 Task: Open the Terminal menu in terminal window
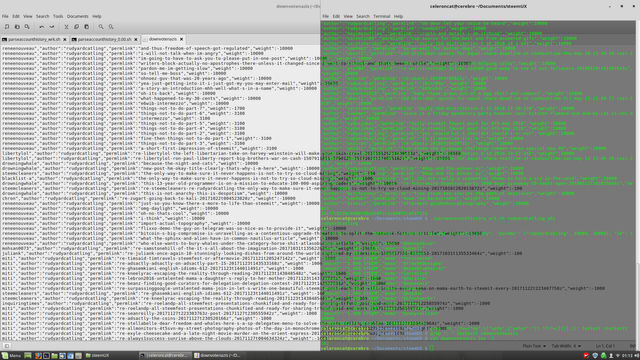coord(382,16)
